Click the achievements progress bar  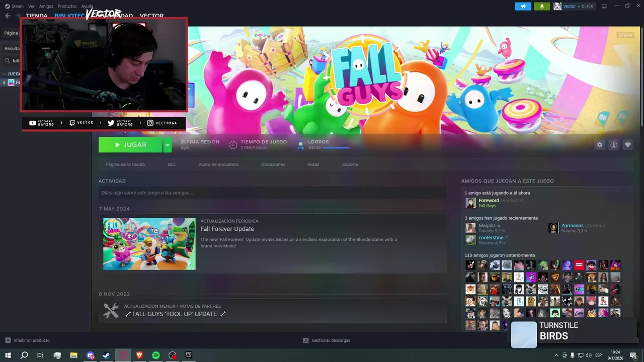point(336,148)
